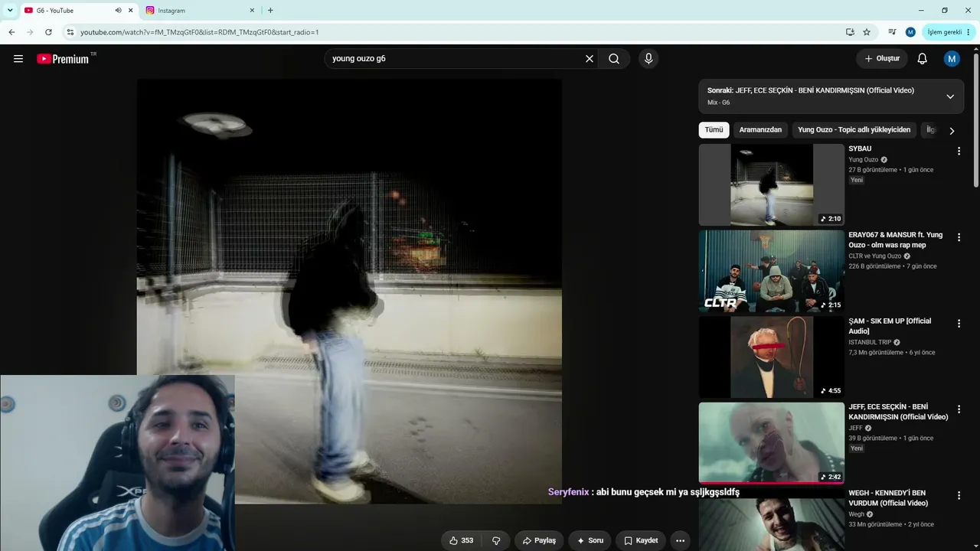980x551 pixels.
Task: Open the YouTube guide hamburger menu
Action: (18, 59)
